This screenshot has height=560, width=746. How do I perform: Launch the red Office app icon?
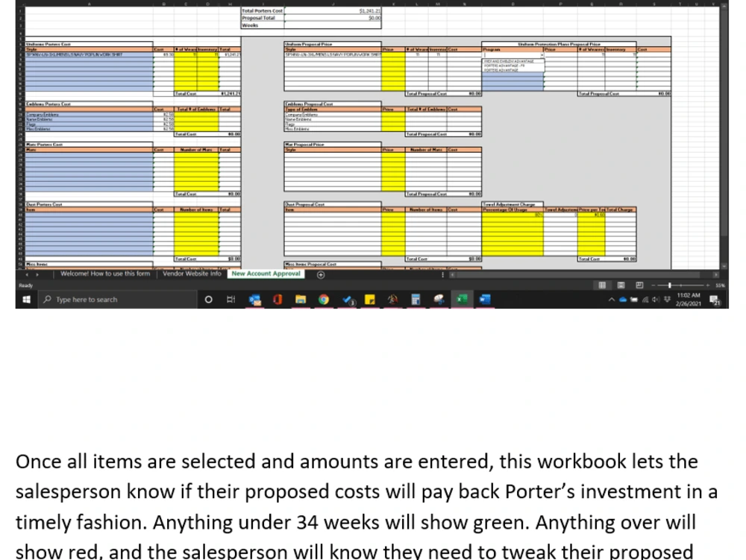point(278,300)
